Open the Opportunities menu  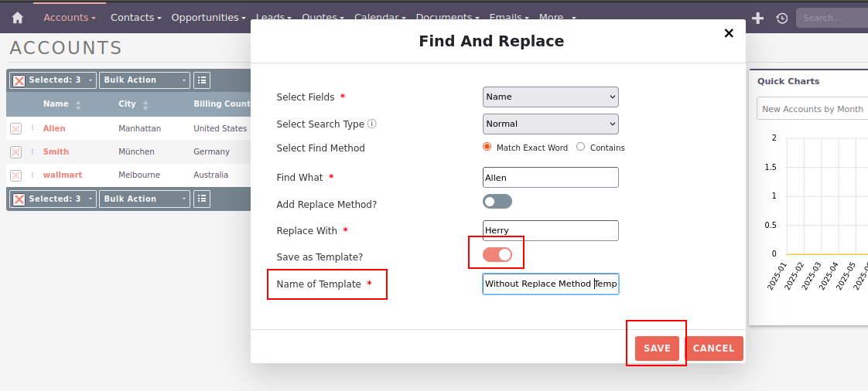pyautogui.click(x=207, y=17)
